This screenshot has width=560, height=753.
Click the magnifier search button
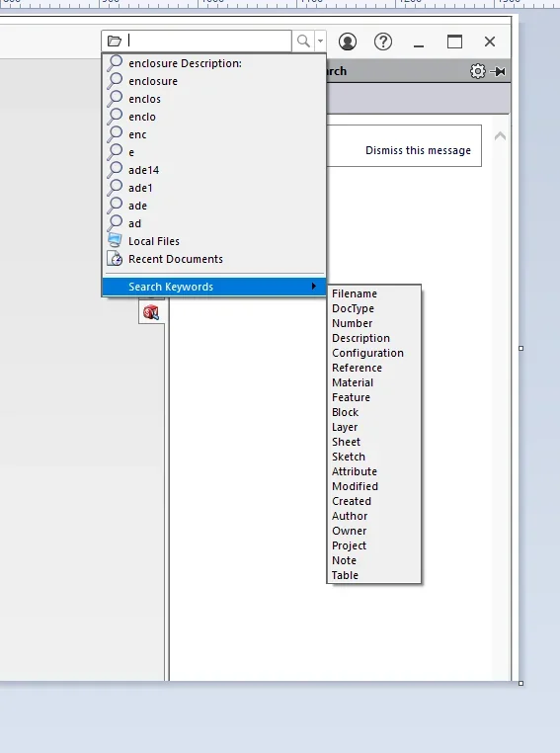point(303,42)
